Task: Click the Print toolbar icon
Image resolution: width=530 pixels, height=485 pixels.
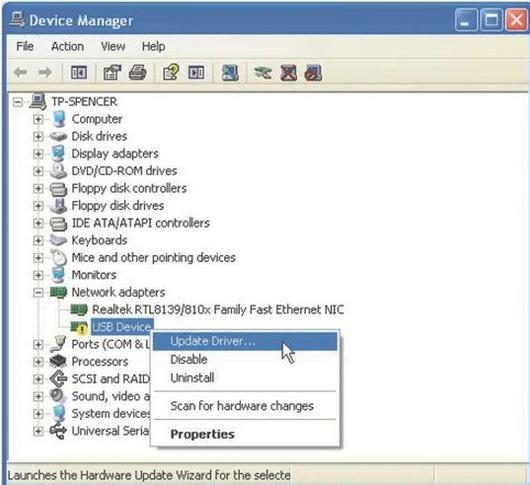Action: tap(138, 73)
